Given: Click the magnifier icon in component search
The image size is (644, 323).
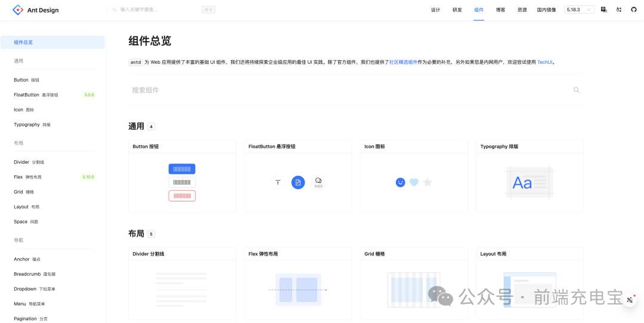Looking at the screenshot, I should (x=576, y=90).
